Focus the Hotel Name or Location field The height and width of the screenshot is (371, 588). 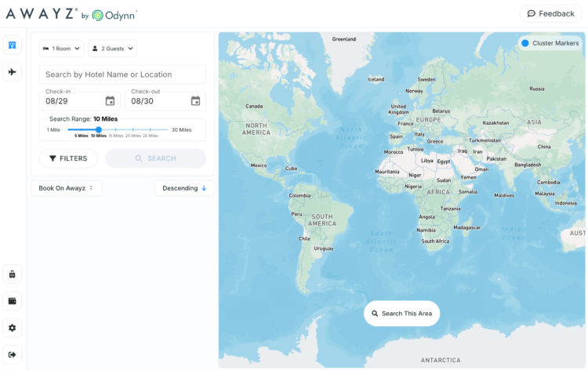122,75
